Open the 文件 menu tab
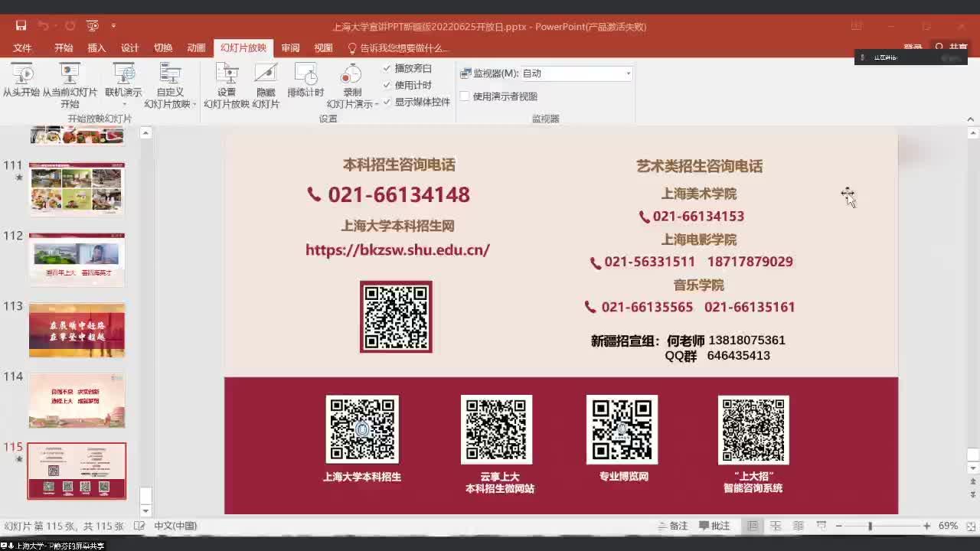This screenshot has width=980, height=551. (x=22, y=47)
